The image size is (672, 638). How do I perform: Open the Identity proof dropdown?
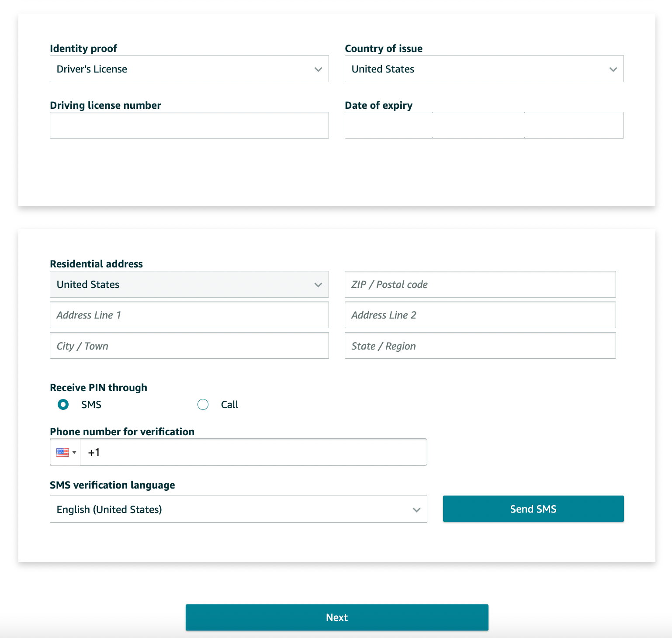coord(189,69)
